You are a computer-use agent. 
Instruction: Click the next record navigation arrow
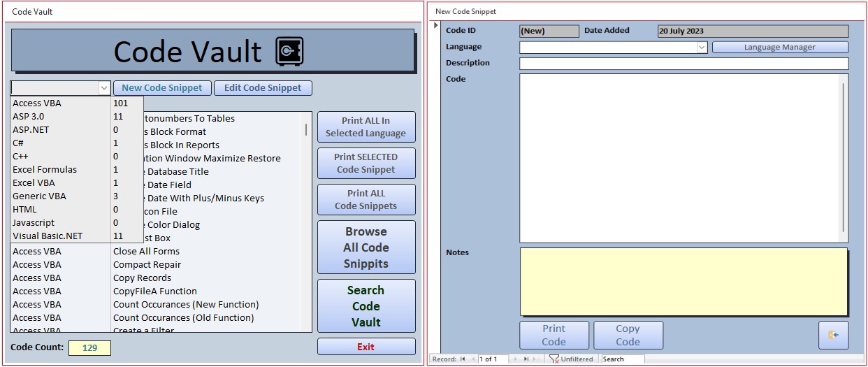coord(516,359)
